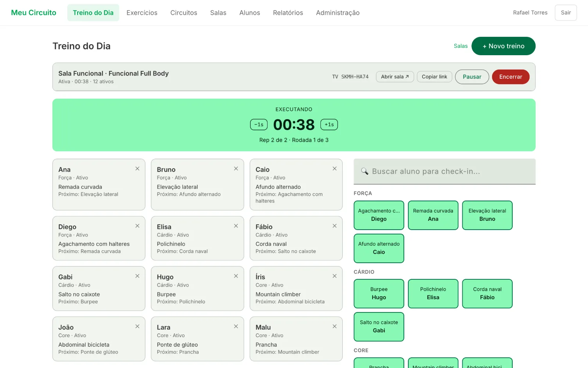Screen dimensions: 588x368
Task: Click the Meu Circuito logo
Action: pos(34,13)
